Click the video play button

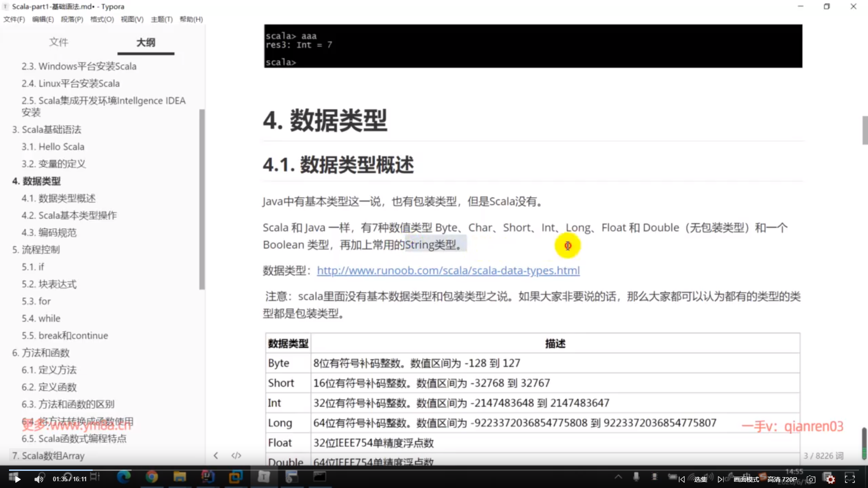point(17,479)
